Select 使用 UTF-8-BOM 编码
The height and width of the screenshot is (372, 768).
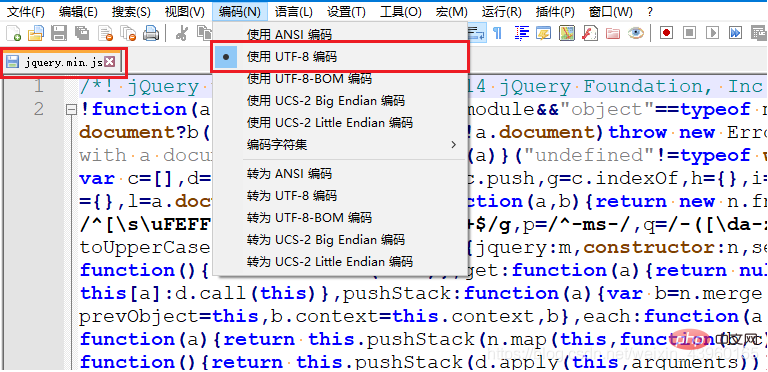[x=339, y=79]
